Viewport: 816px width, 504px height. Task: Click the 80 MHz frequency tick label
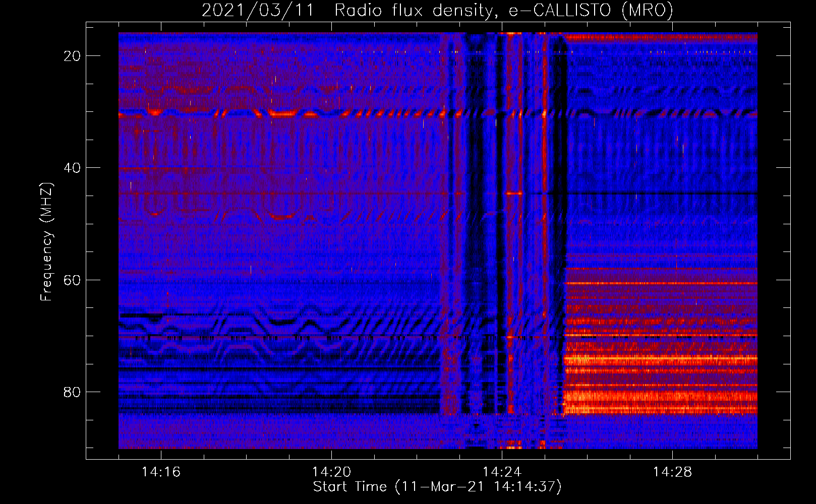[72, 392]
